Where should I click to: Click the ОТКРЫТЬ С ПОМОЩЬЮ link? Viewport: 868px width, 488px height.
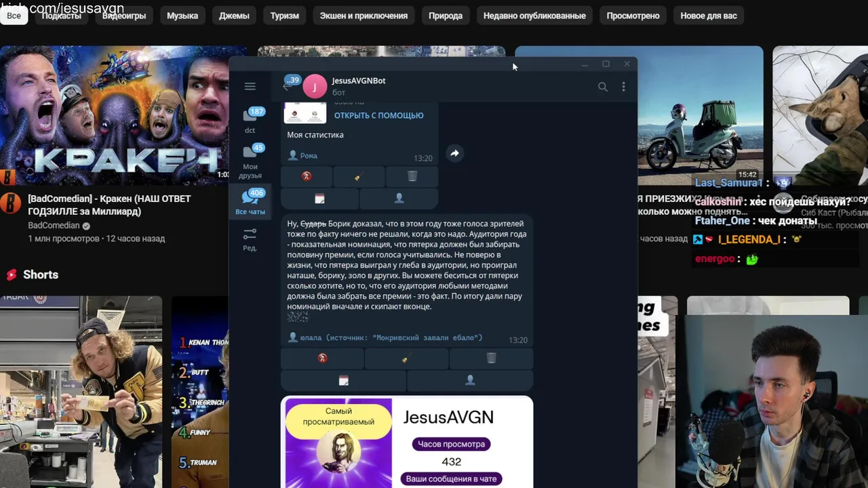(378, 115)
